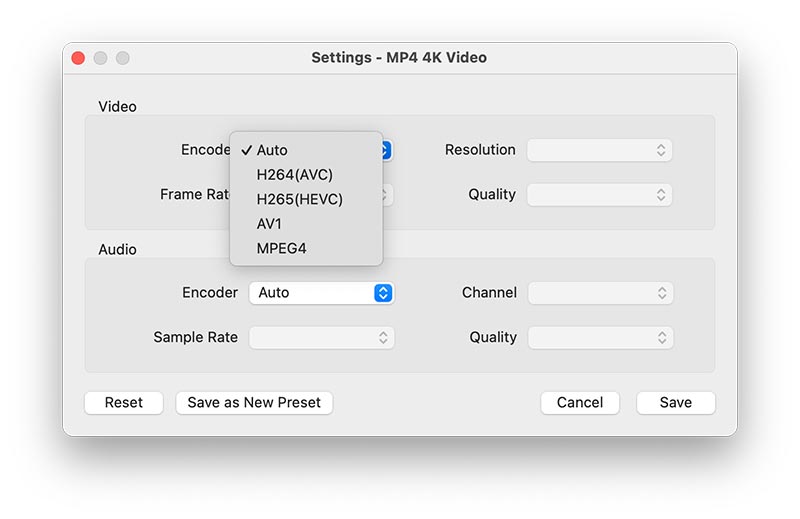
Task: Save the MP4 4K Video settings
Action: click(x=676, y=403)
